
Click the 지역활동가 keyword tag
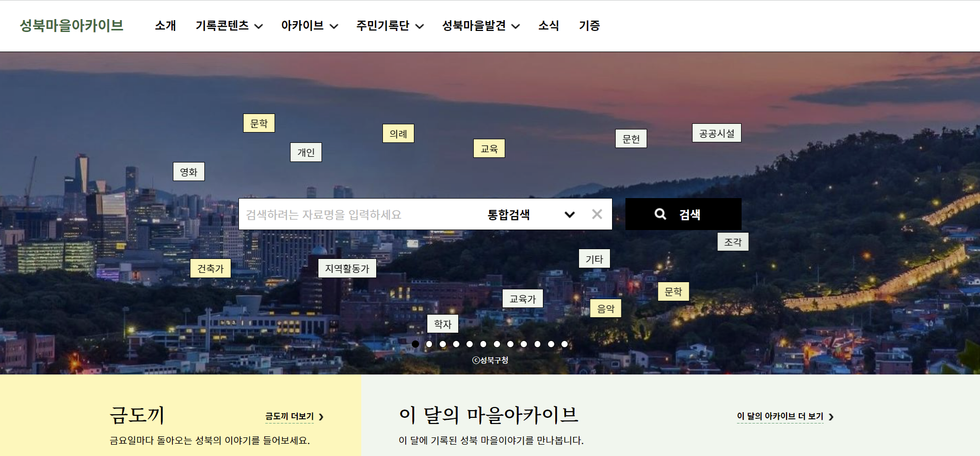(347, 268)
